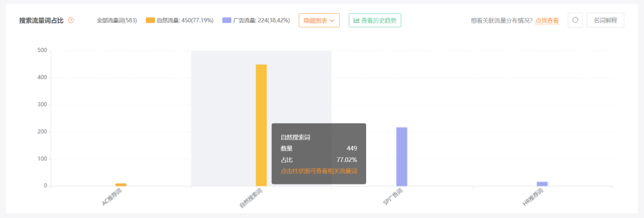Toggle 广告流量: 224(38.42%) legend label
644x218 pixels.
[262, 20]
